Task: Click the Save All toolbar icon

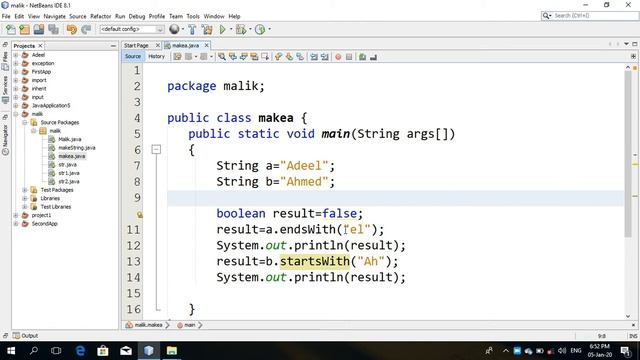Action: [53, 29]
